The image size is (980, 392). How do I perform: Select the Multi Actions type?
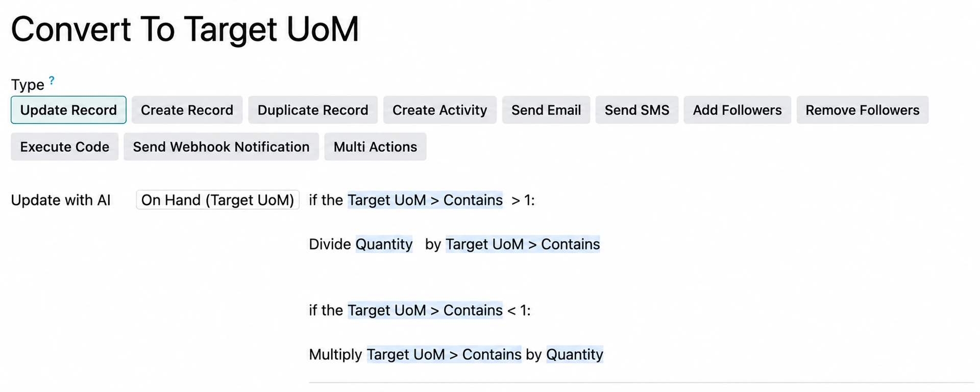coord(375,146)
